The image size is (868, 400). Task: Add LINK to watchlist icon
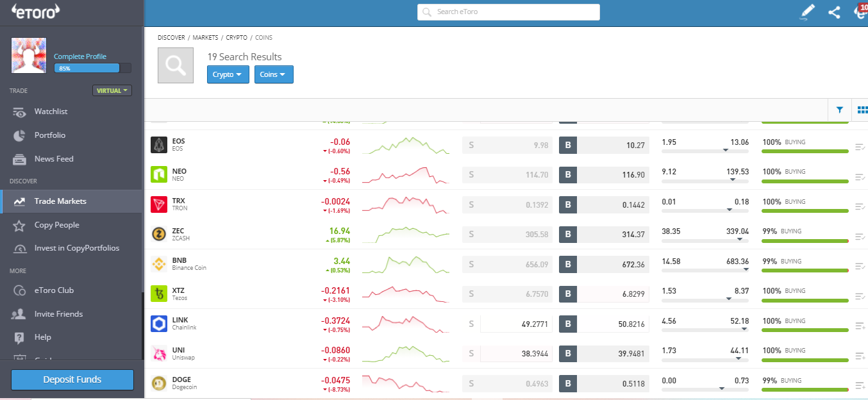point(860,326)
